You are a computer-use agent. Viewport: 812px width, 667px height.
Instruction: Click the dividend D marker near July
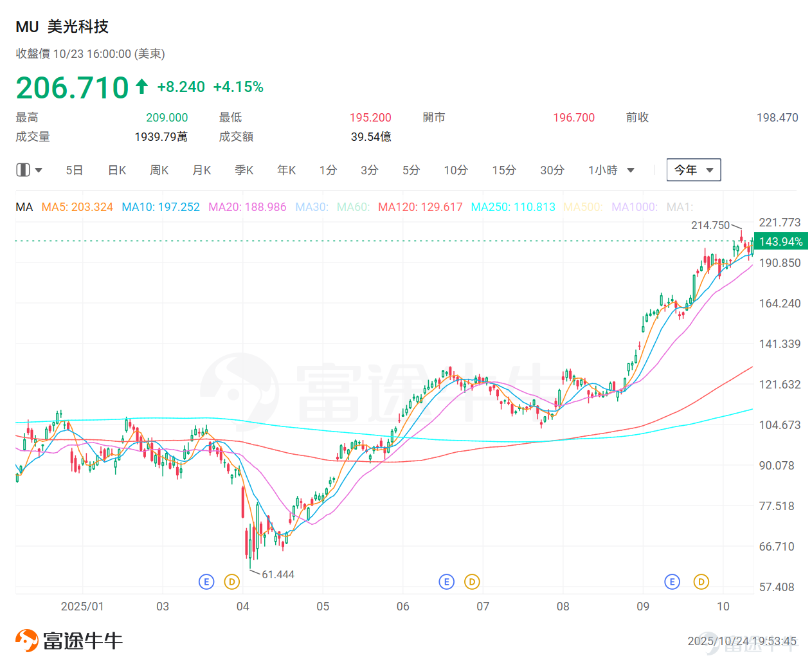[x=472, y=582]
